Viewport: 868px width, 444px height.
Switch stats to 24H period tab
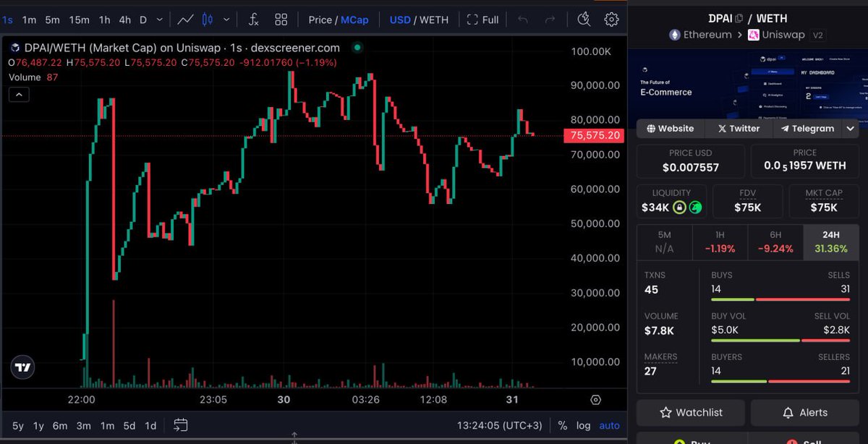click(x=831, y=242)
